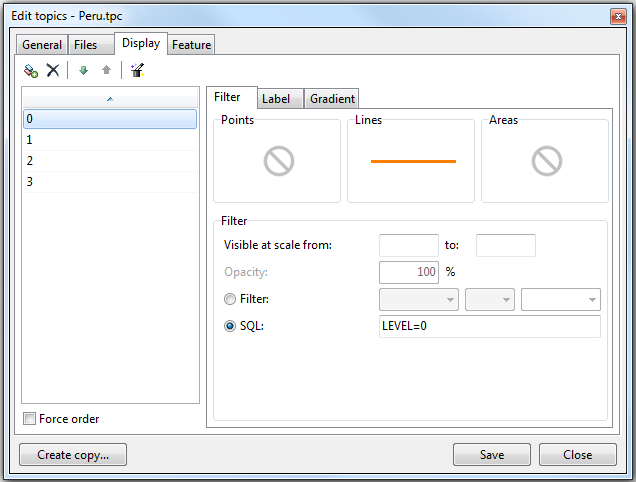Select the SQL radio button
This screenshot has width=636, height=482.
pos(231,326)
